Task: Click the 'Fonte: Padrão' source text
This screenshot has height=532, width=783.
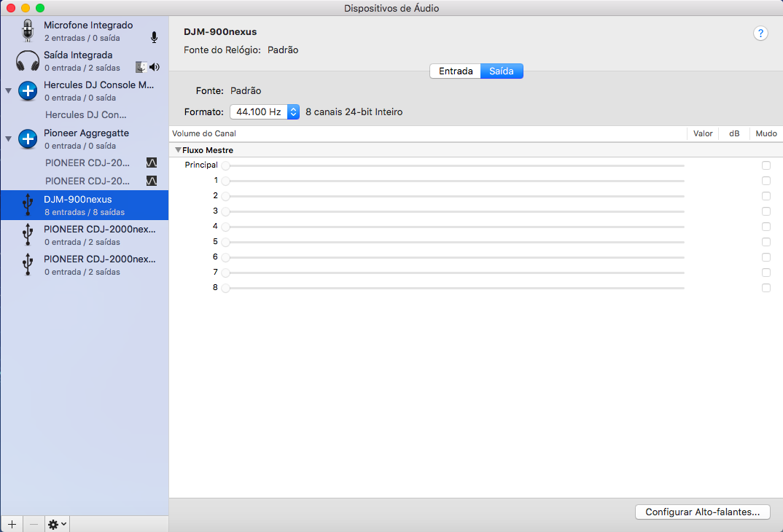Action: (229, 91)
